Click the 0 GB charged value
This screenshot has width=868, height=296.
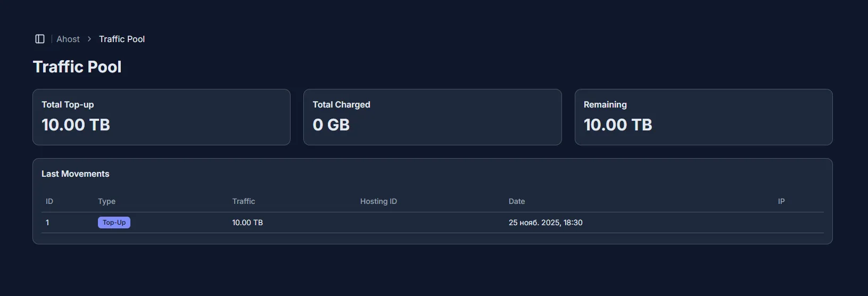(x=331, y=125)
